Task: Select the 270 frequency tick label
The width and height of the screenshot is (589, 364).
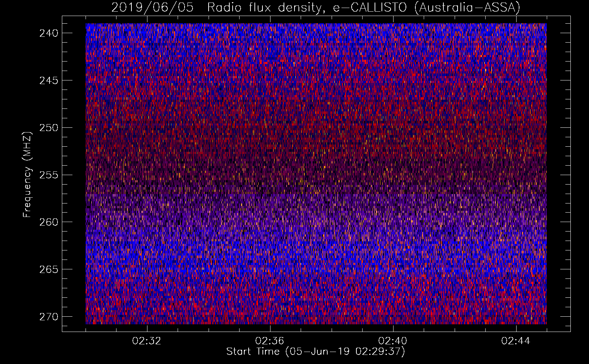Action: pyautogui.click(x=48, y=317)
